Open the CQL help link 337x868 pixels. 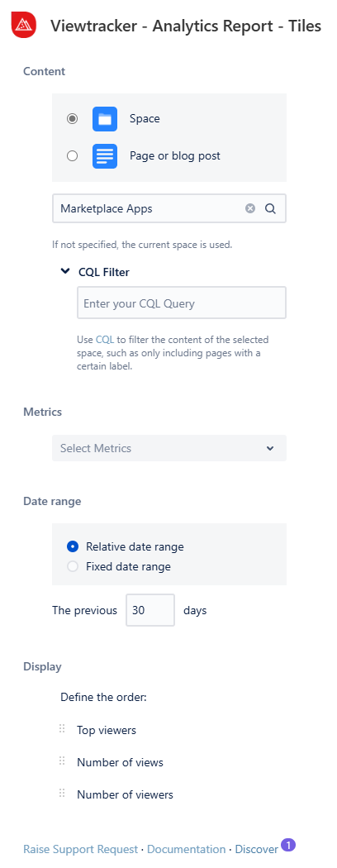[x=105, y=339]
